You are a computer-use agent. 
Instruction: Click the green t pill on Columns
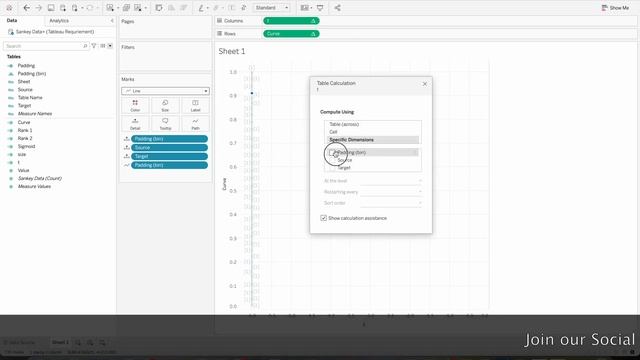coord(291,21)
